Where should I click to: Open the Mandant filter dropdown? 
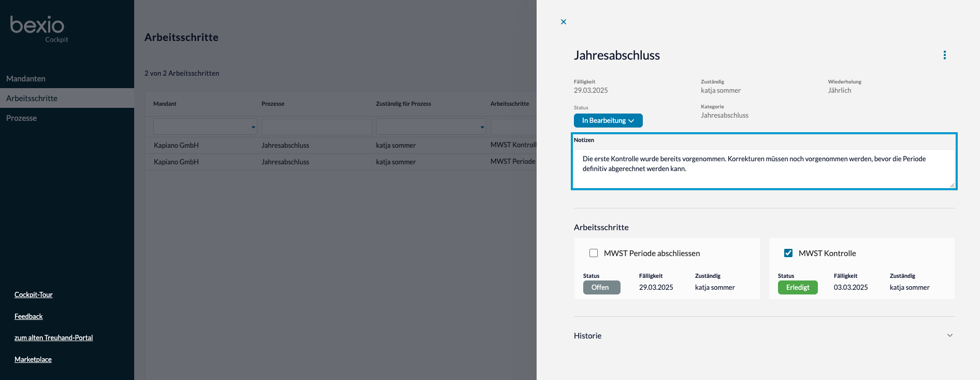pyautogui.click(x=205, y=126)
